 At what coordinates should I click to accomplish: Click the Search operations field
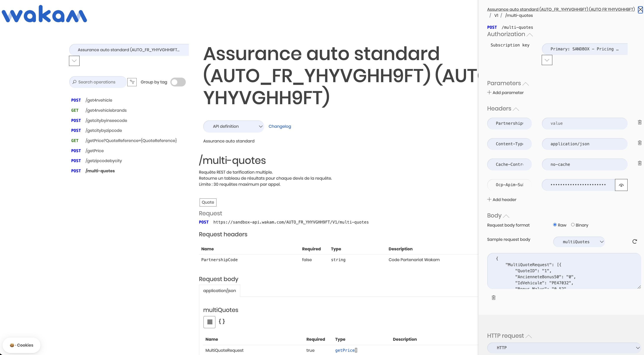pyautogui.click(x=98, y=82)
